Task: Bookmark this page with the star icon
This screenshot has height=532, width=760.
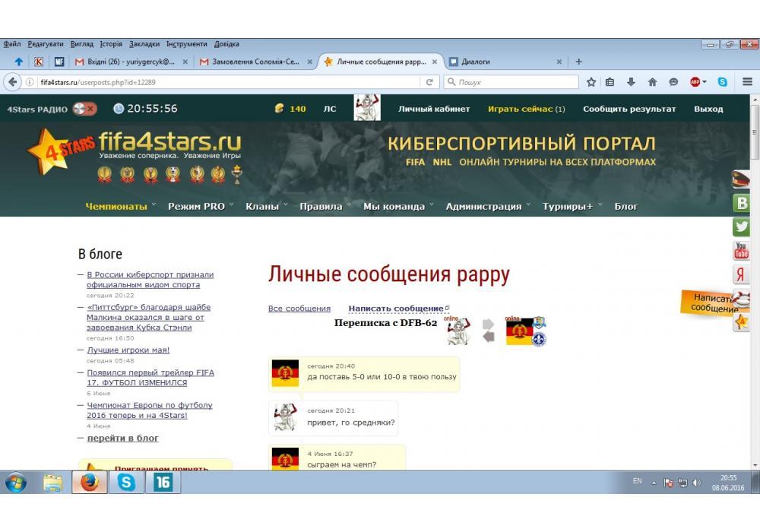Action: [591, 82]
